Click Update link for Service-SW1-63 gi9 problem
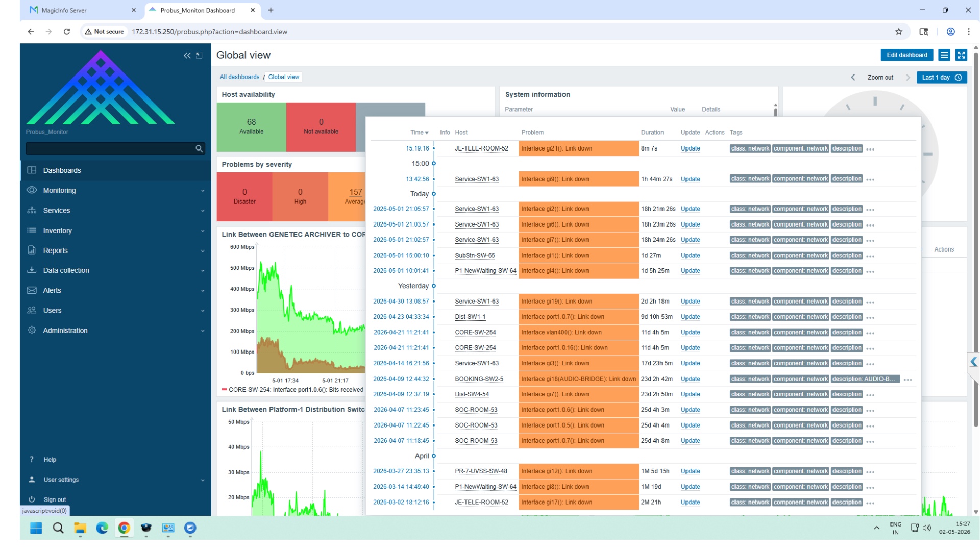Screen dimensions: 980x551 click(x=690, y=179)
